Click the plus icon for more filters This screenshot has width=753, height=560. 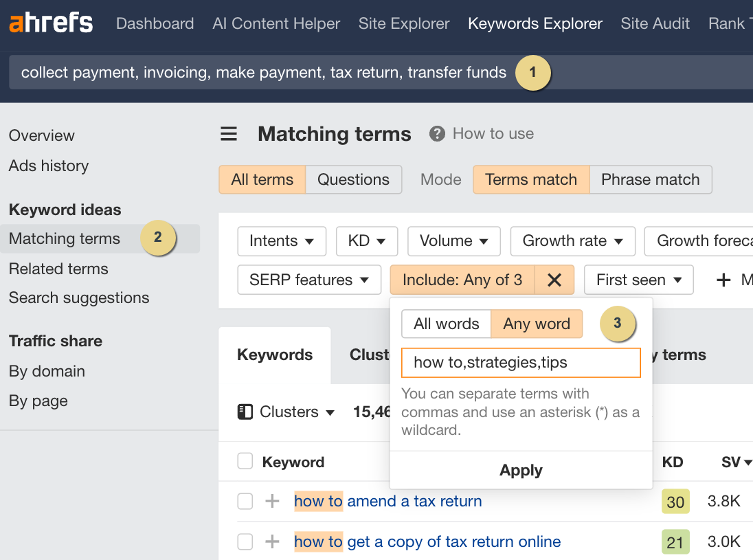[x=723, y=280]
